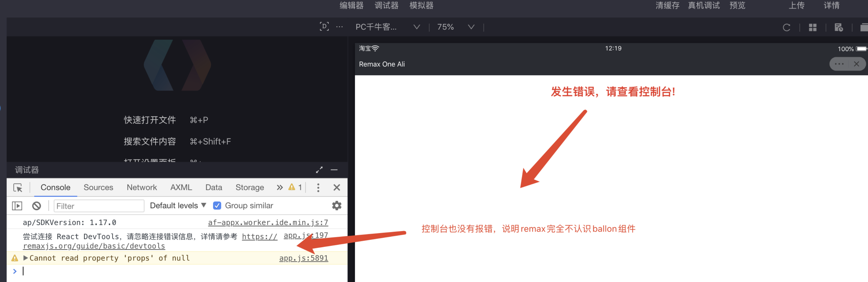
Task: Click the 详情 button
Action: 832,5
